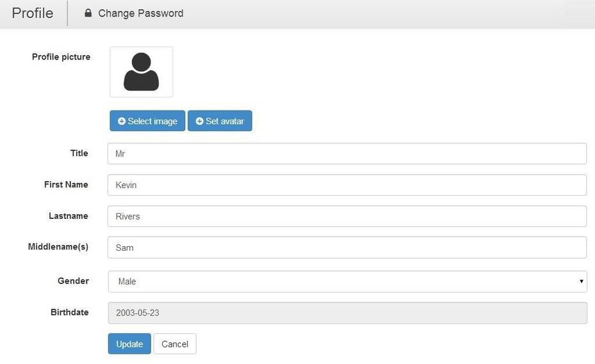
Task: Click the lock icon beside Change Password
Action: click(x=88, y=13)
